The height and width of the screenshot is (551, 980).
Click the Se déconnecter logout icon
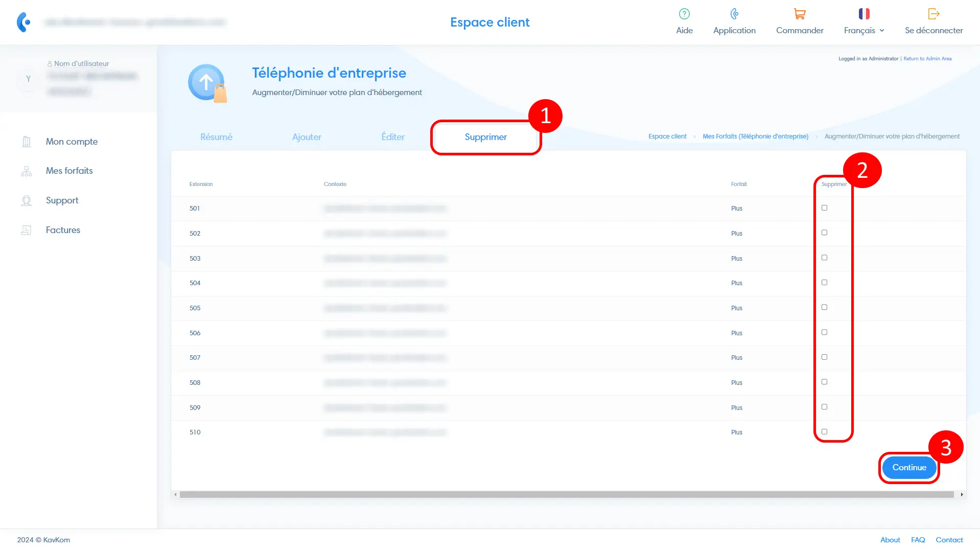coord(934,14)
